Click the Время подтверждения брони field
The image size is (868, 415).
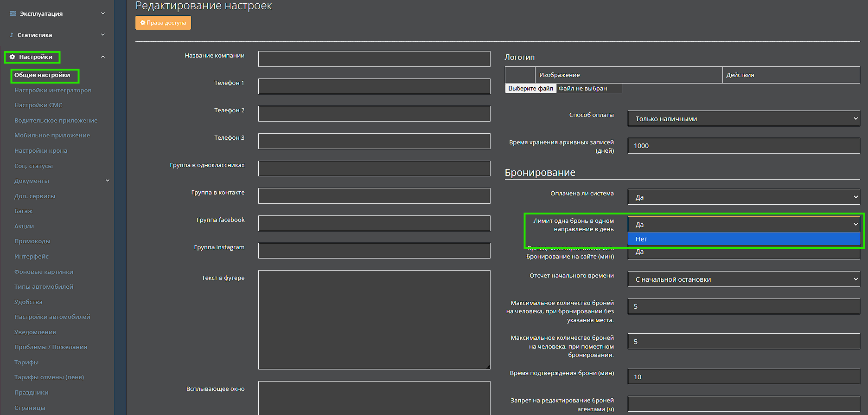pos(743,376)
